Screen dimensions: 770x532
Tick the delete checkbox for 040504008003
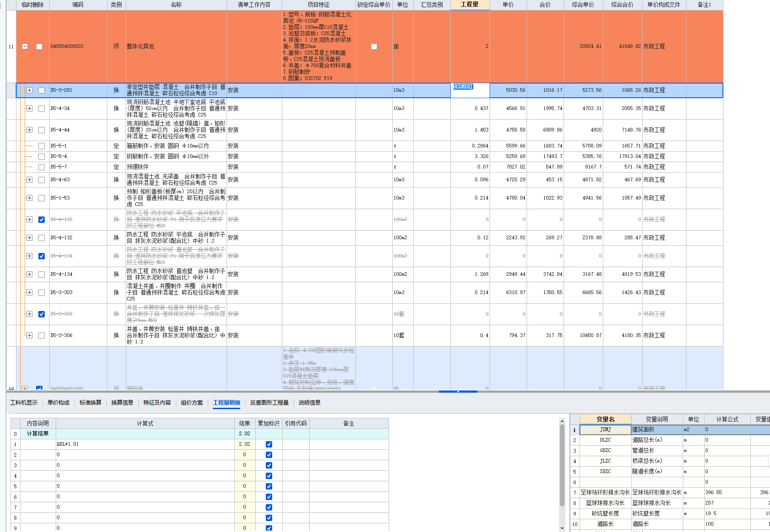[x=39, y=47]
